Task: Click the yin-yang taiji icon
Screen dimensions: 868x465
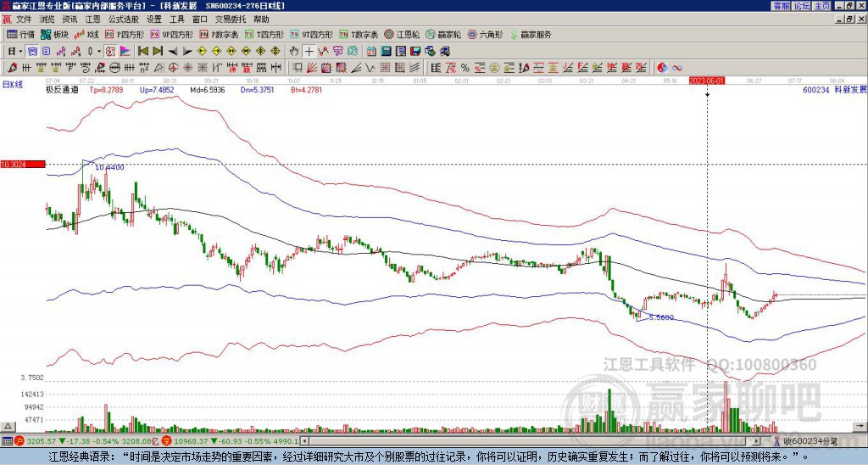Action: click(x=662, y=68)
